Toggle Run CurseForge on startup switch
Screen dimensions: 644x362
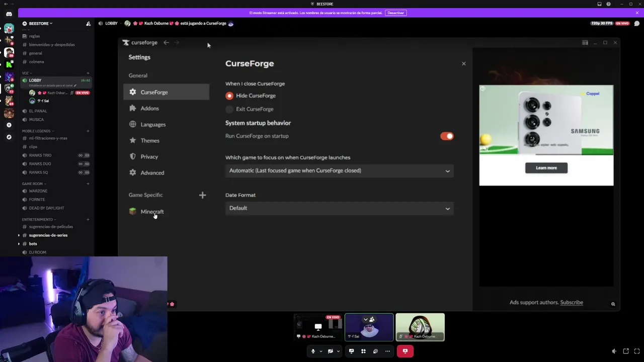click(447, 136)
